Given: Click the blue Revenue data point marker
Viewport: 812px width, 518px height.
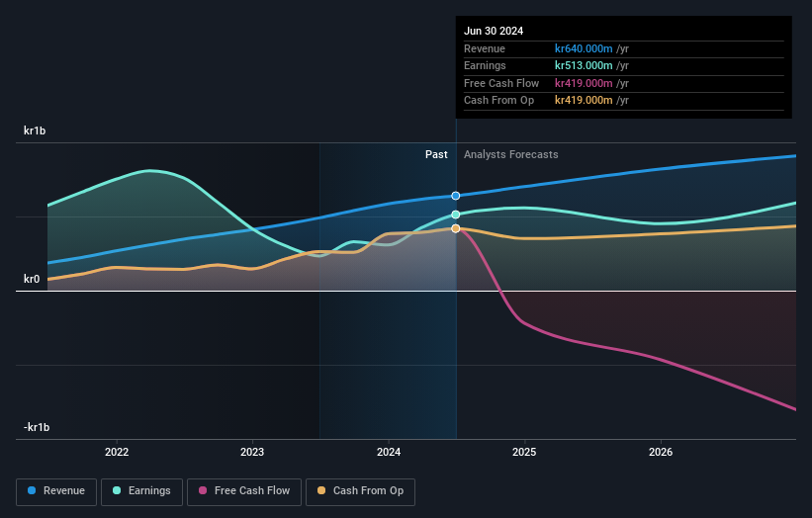Looking at the screenshot, I should click(456, 196).
